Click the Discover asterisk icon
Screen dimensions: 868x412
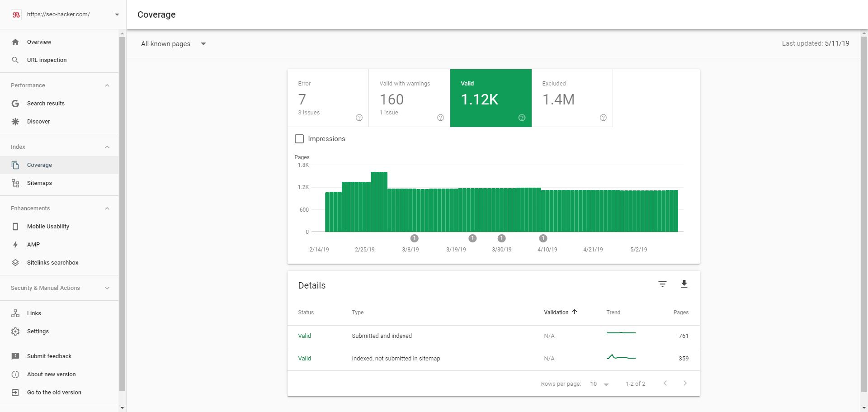click(x=15, y=122)
